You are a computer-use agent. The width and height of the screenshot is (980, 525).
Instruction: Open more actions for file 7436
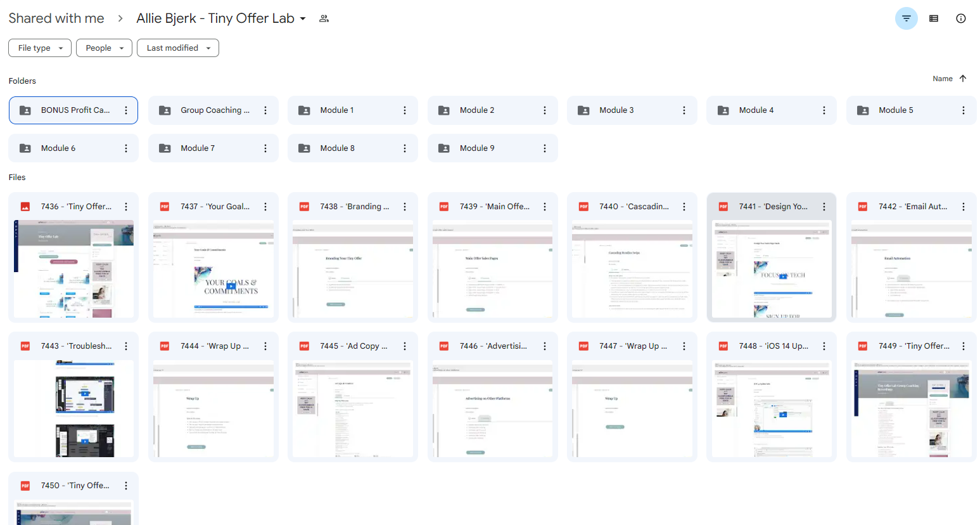point(126,207)
